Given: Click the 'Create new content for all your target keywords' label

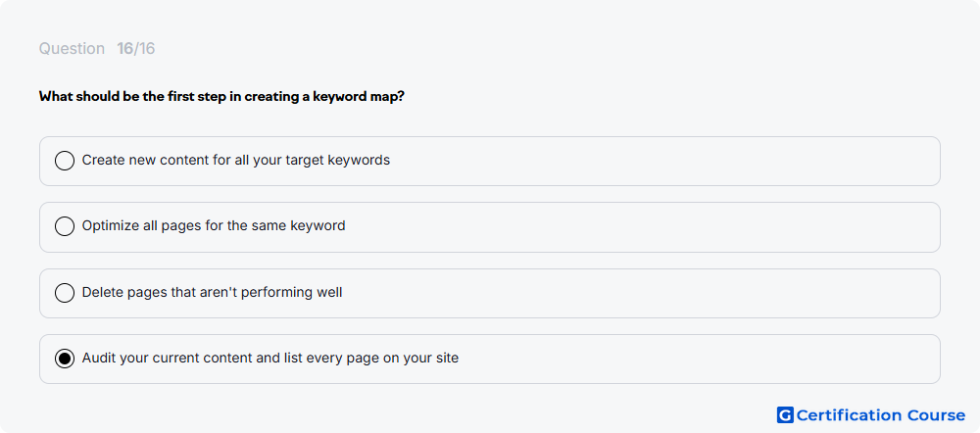Looking at the screenshot, I should pyautogui.click(x=235, y=160).
